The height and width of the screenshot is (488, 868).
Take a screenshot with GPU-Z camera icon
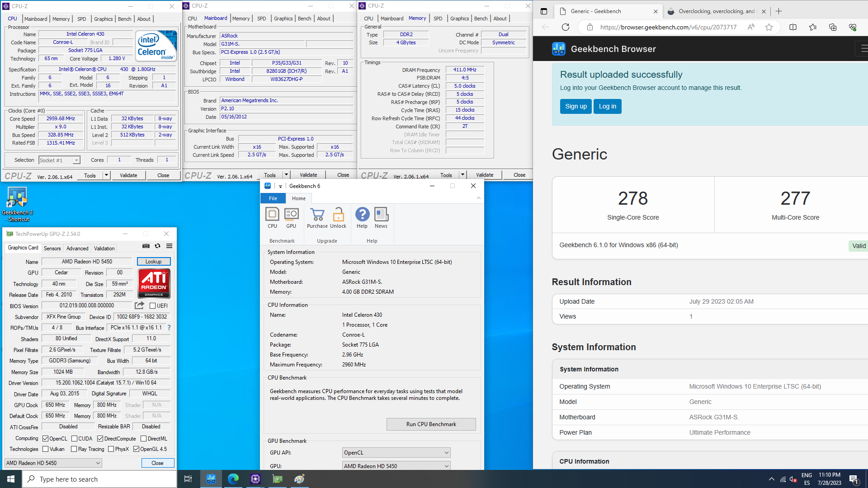coord(146,246)
